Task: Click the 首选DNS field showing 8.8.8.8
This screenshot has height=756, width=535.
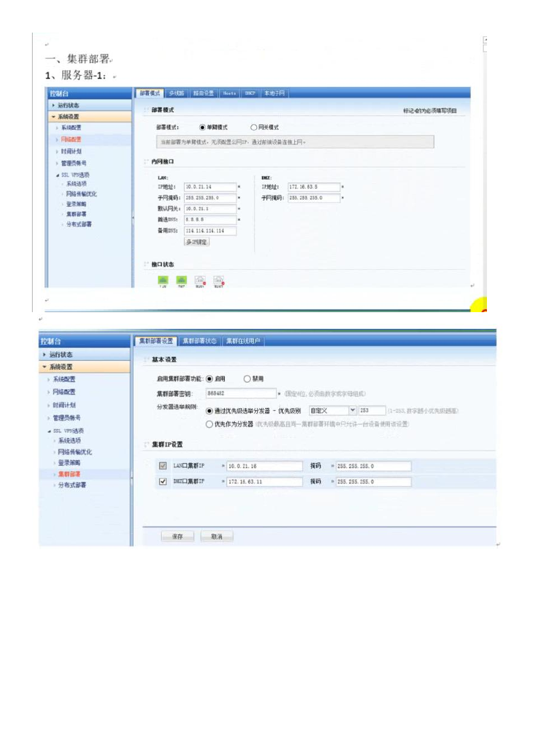Action: 210,220
